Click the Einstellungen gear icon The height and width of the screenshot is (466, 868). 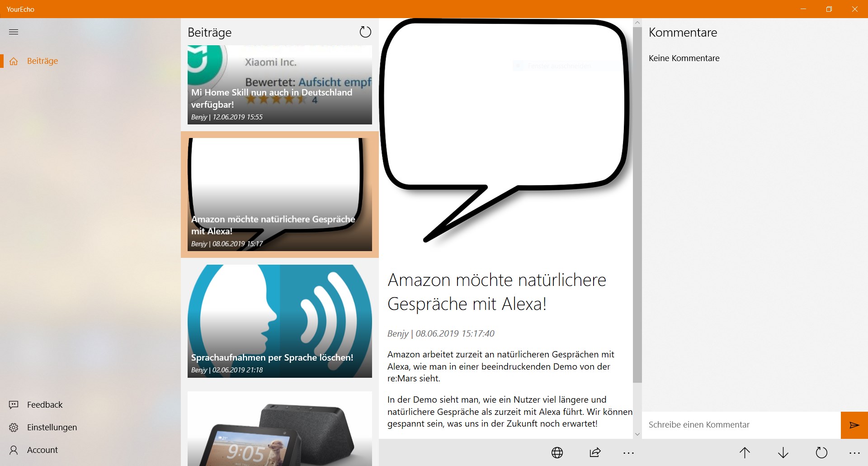(x=14, y=428)
